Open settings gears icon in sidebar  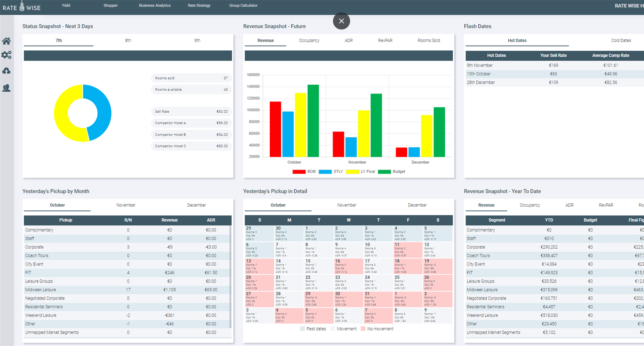pos(6,55)
